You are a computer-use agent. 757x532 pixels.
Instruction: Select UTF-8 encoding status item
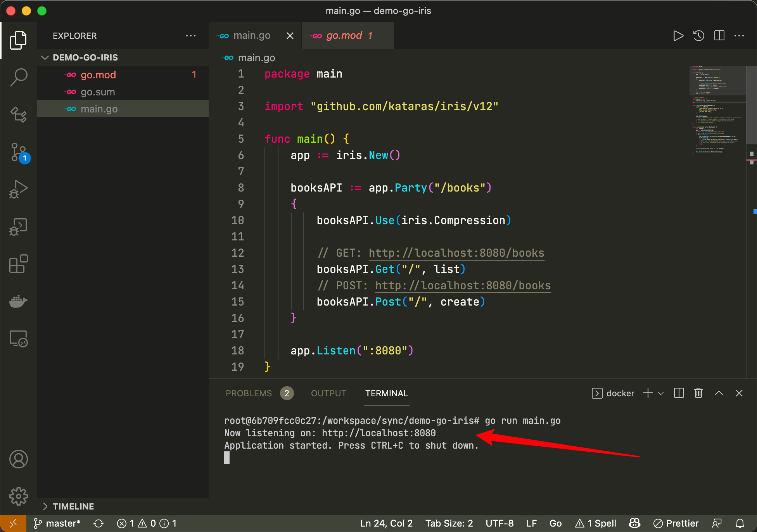point(499,523)
